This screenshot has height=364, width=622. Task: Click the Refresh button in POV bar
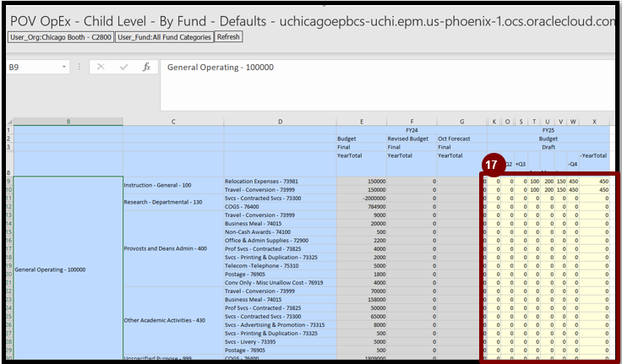pos(228,37)
